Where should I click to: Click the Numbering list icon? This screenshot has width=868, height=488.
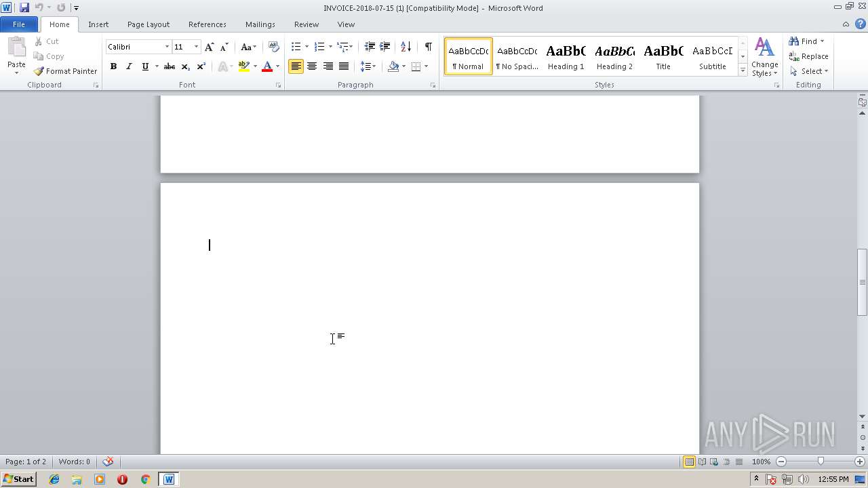pos(319,47)
